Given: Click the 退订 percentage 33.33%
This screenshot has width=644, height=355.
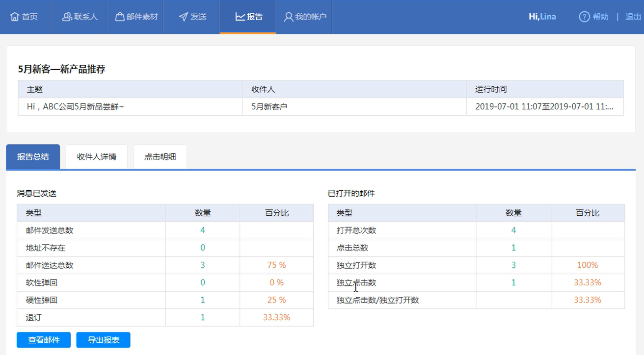Looking at the screenshot, I should click(x=276, y=317).
